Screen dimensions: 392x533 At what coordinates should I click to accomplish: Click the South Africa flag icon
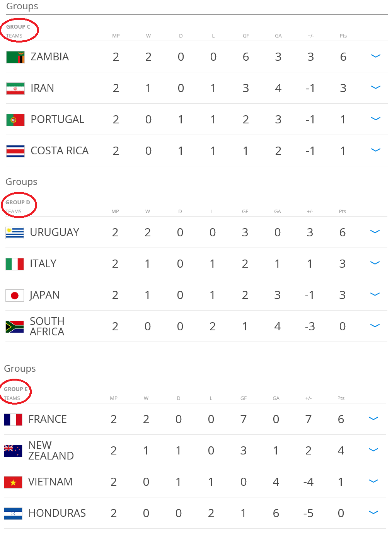click(15, 327)
